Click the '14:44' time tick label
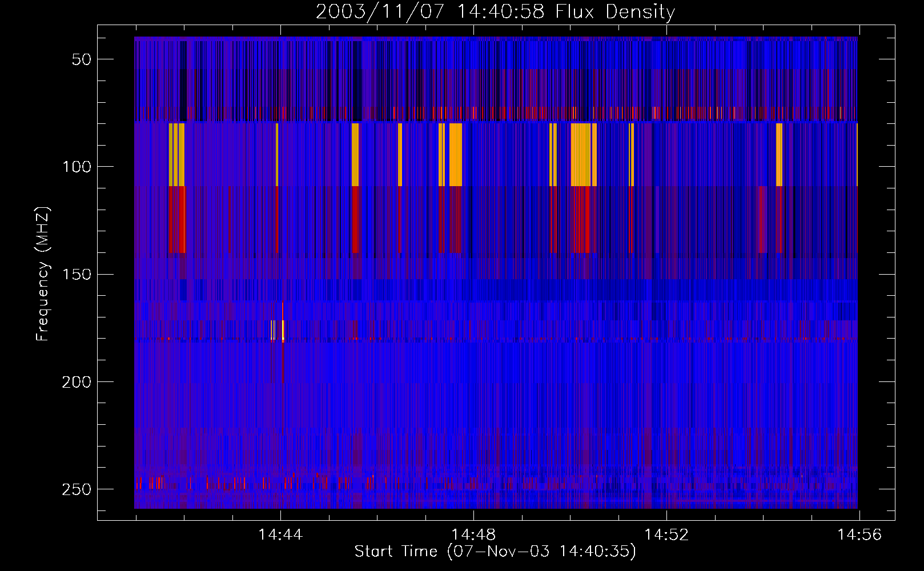This screenshot has width=924, height=571. coord(280,535)
